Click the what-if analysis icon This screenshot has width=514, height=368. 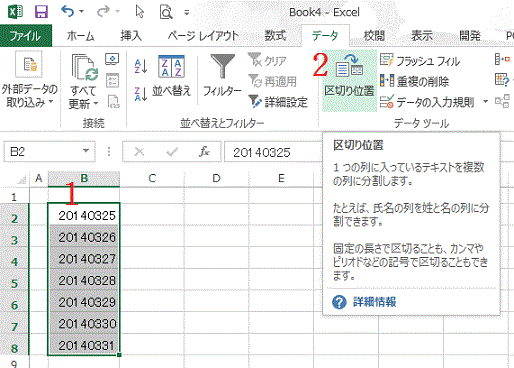point(502,80)
